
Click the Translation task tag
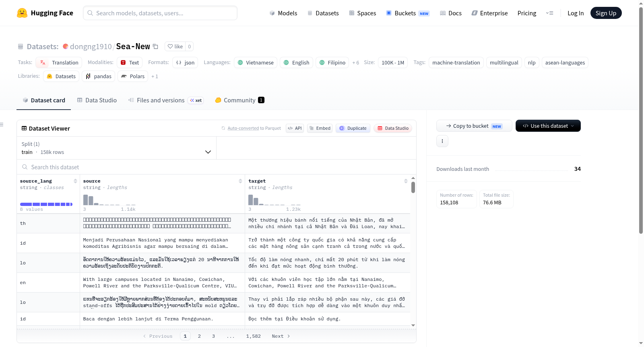[x=59, y=62]
